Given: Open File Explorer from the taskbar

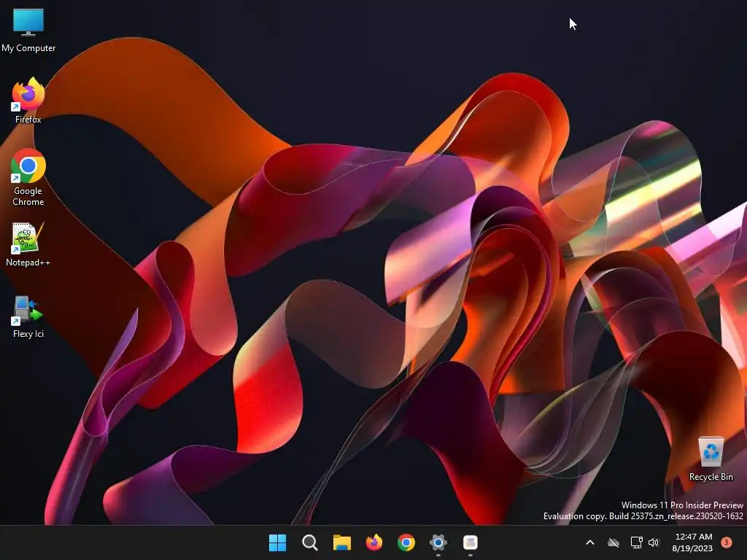Looking at the screenshot, I should (x=341, y=542).
